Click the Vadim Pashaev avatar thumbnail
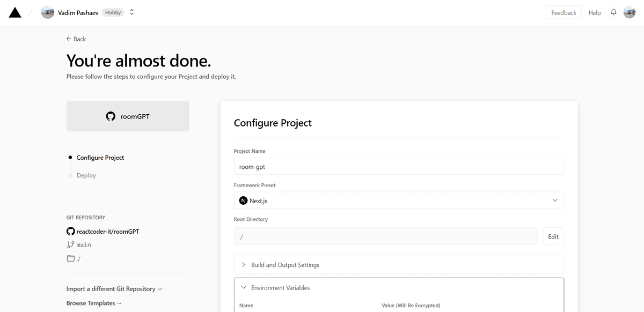The image size is (644, 312). click(x=48, y=13)
